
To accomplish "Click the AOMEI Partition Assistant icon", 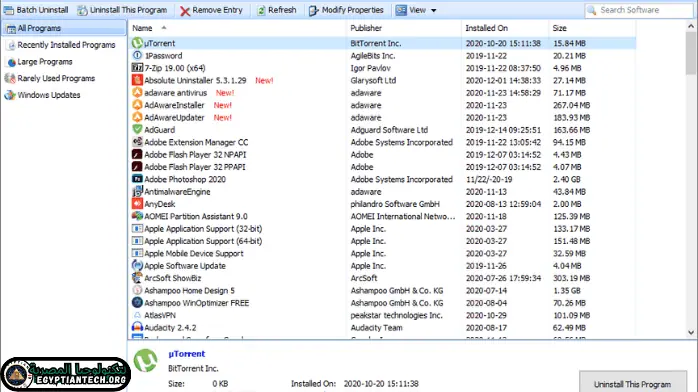I will (137, 216).
